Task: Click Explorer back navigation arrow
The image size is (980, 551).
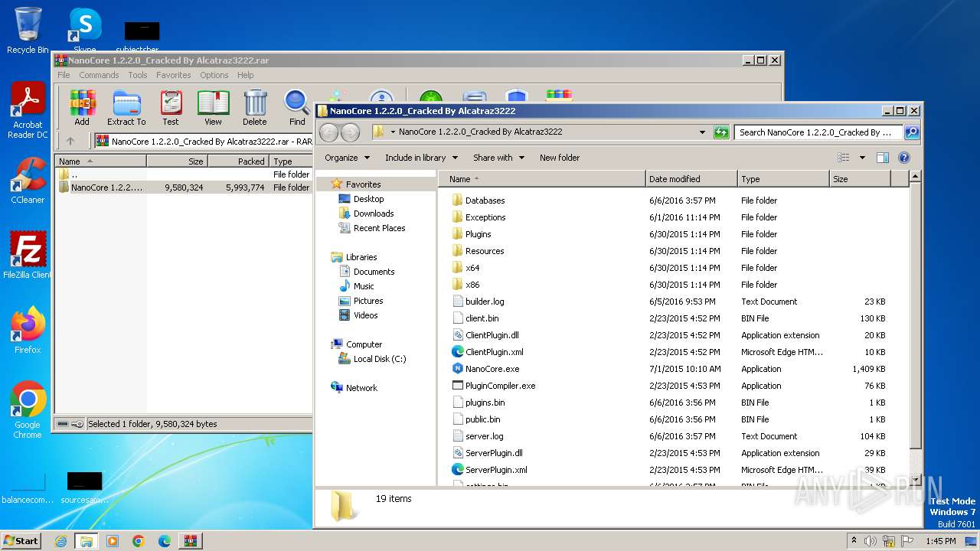Action: point(328,132)
